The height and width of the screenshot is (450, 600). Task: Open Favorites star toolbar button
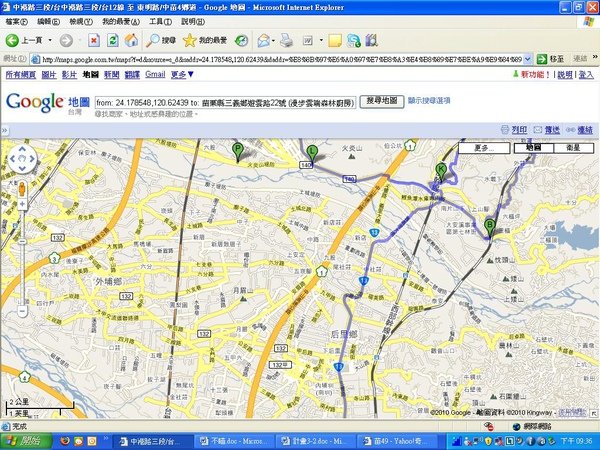click(205, 40)
